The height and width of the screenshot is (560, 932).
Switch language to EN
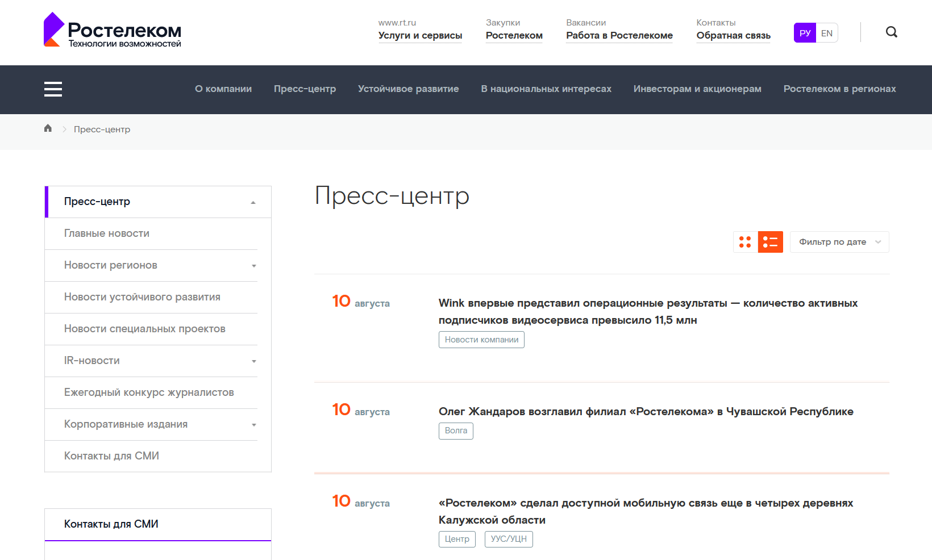827,33
